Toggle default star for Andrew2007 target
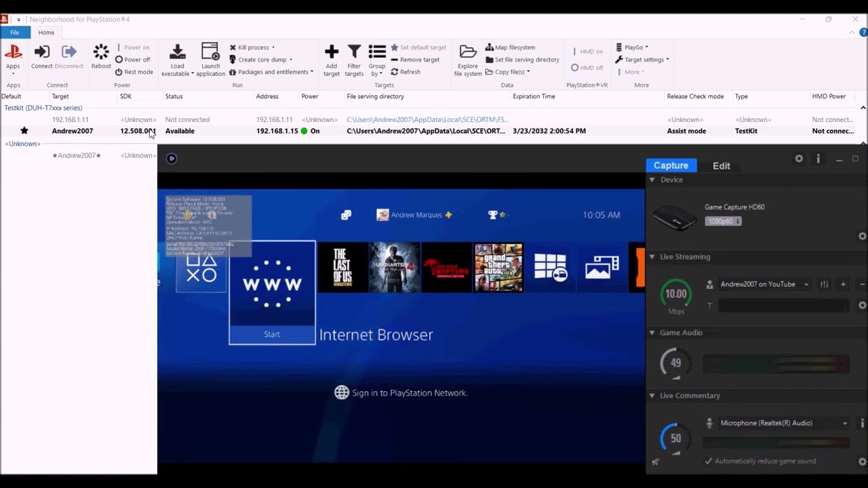Viewport: 868px width, 488px height. 24,131
